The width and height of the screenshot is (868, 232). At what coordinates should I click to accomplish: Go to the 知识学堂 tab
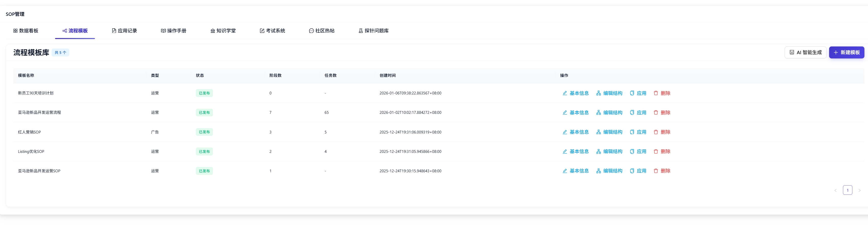coord(223,31)
